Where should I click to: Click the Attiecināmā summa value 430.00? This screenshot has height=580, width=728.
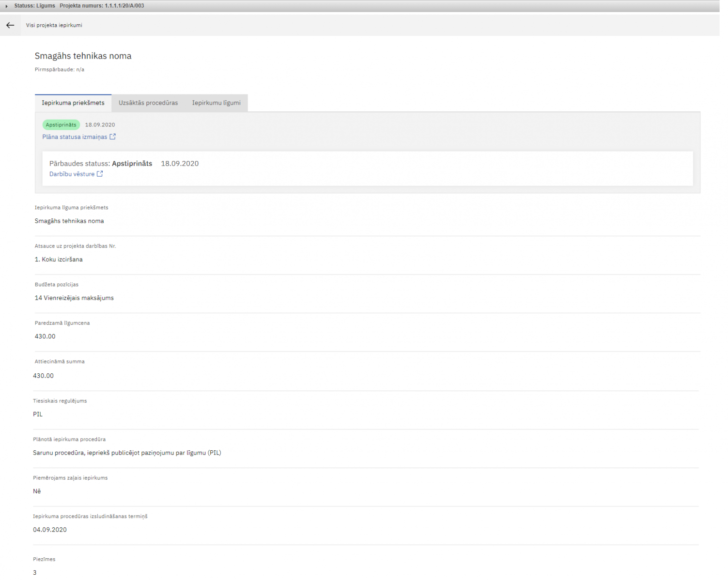click(x=43, y=376)
